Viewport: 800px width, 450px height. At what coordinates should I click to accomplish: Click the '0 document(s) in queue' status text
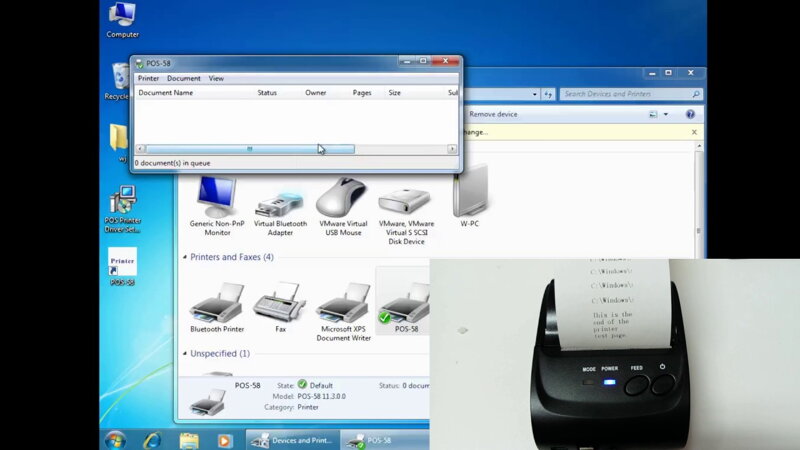[x=172, y=163]
